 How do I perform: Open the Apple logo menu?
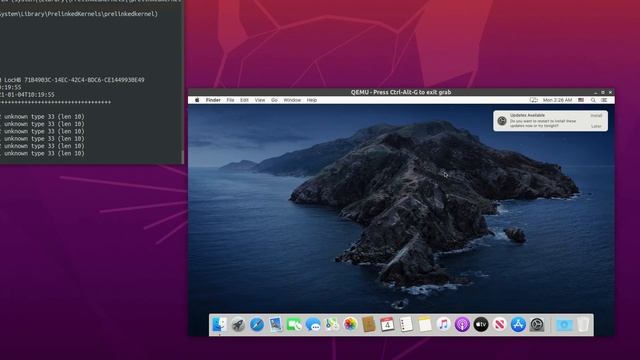pos(197,100)
